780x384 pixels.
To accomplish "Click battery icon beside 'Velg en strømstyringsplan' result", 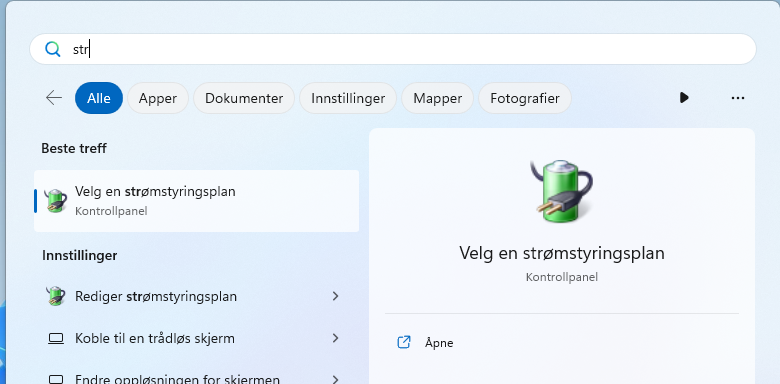I will point(56,201).
